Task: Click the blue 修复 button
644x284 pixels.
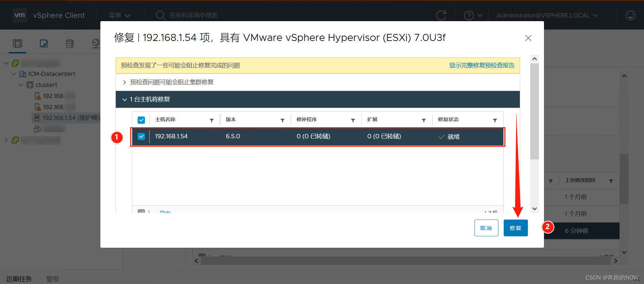Action: (x=516, y=228)
